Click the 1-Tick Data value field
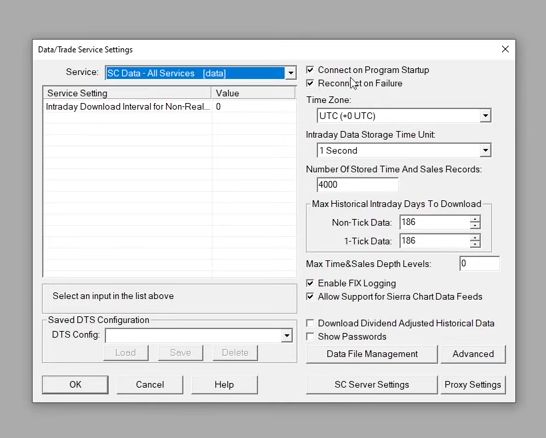 [435, 241]
